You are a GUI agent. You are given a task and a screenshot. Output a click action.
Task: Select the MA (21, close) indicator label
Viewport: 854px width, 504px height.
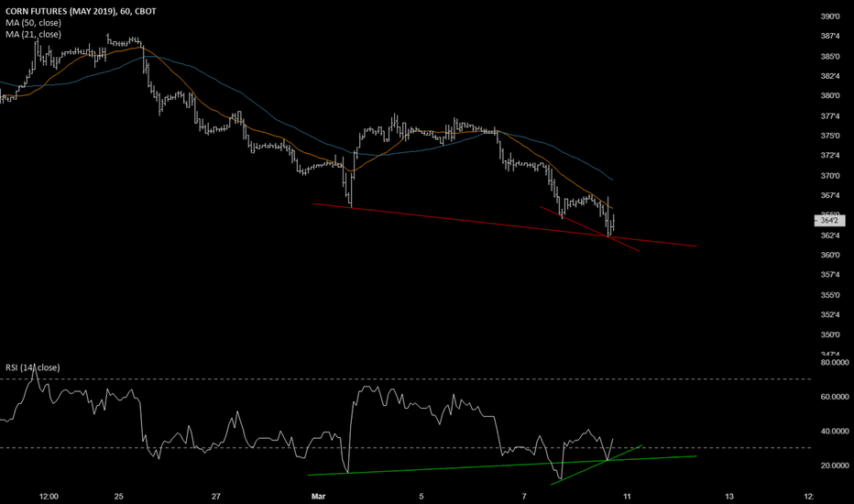pos(33,34)
